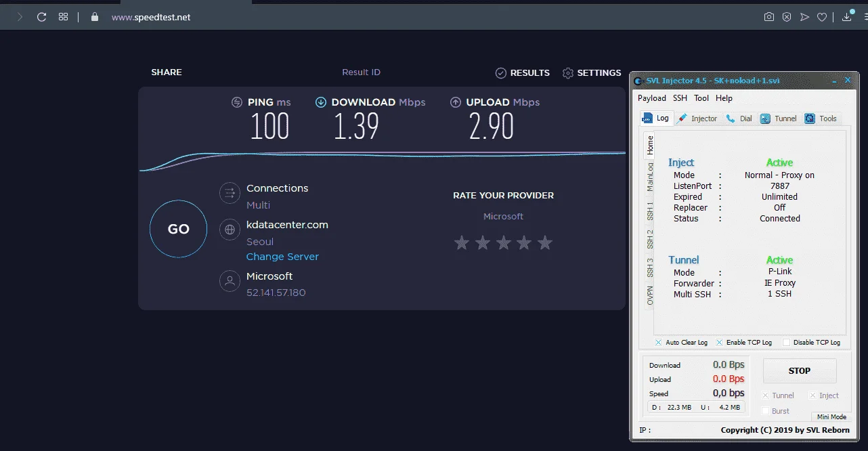Check the Disable TCP Log checkbox

point(786,343)
